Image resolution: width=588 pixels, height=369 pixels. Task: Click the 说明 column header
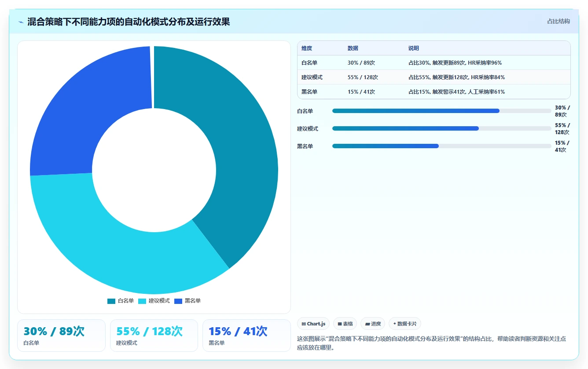414,48
